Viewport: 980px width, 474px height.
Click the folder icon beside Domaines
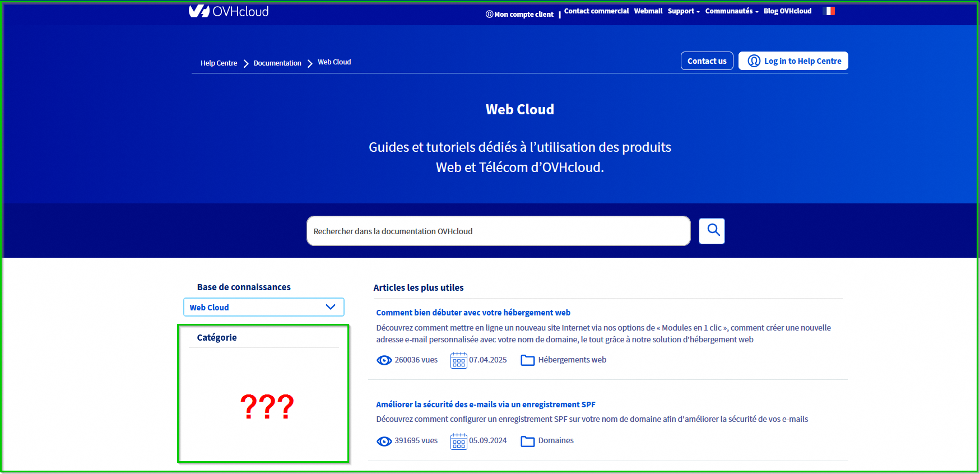click(527, 442)
